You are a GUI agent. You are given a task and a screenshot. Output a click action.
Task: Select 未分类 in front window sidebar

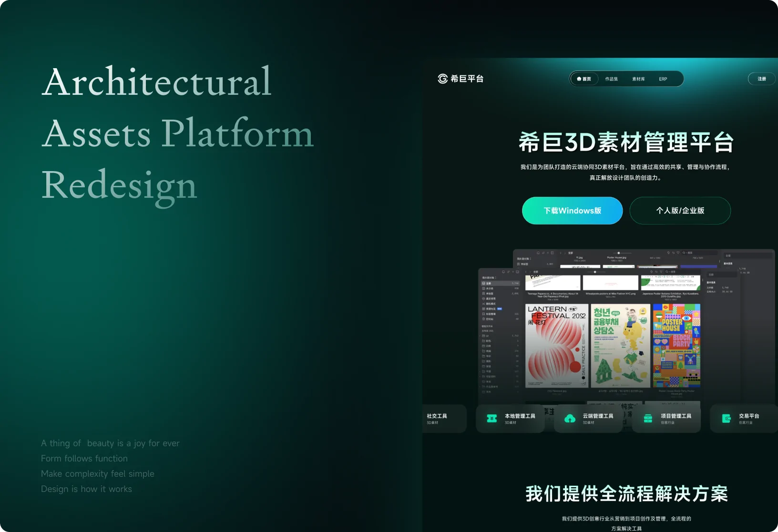[x=500, y=288]
